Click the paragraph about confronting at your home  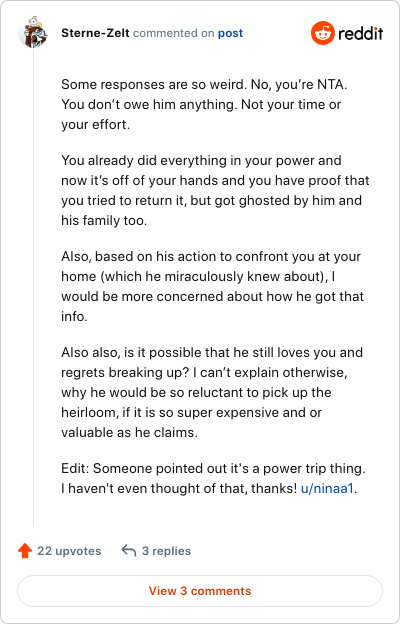213,287
